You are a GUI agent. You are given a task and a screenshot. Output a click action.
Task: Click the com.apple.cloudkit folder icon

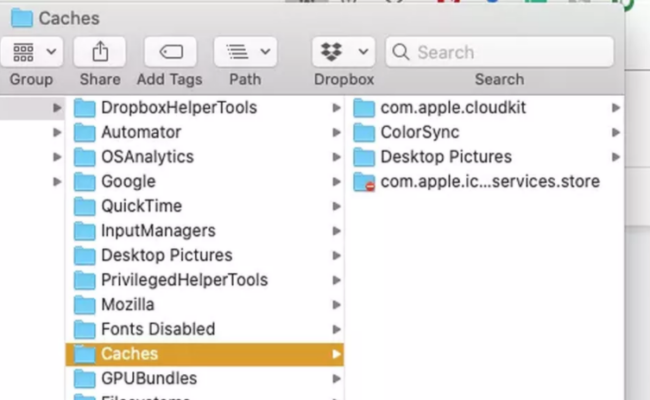coord(364,107)
